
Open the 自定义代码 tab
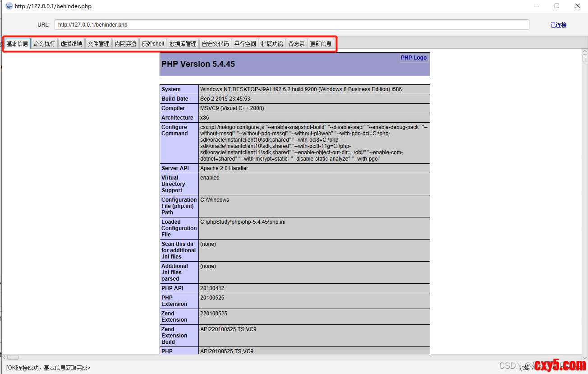click(x=215, y=44)
